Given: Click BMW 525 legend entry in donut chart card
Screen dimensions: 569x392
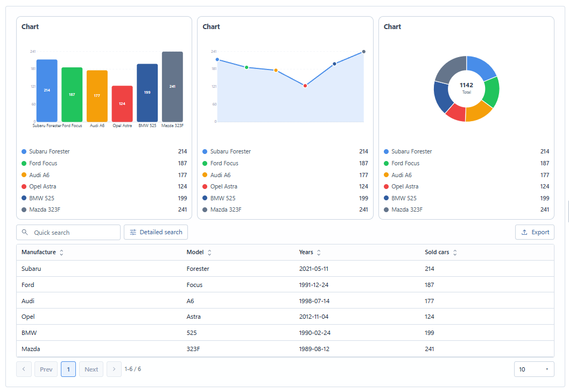Looking at the screenshot, I should click(466, 198).
